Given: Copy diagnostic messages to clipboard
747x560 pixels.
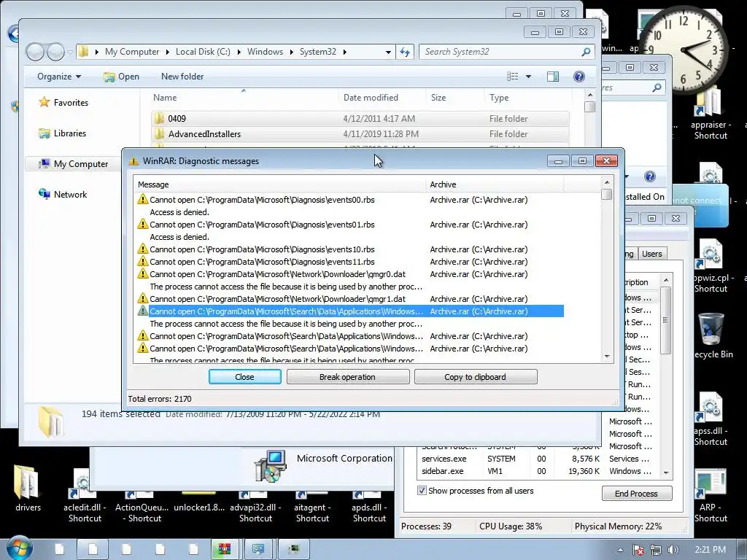Looking at the screenshot, I should [x=476, y=377].
